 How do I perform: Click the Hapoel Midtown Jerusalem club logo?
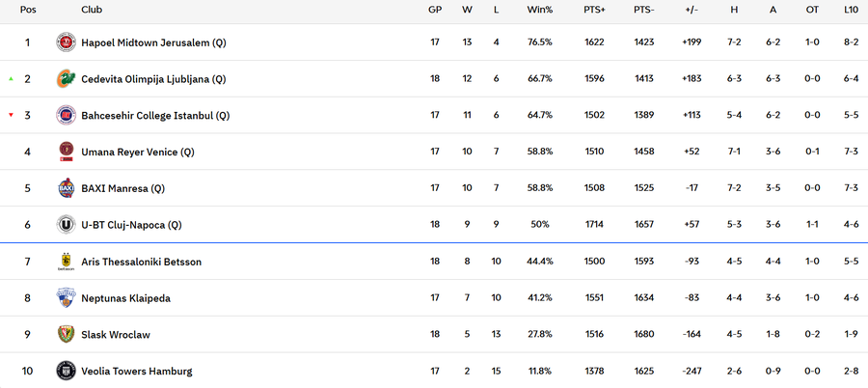click(67, 42)
